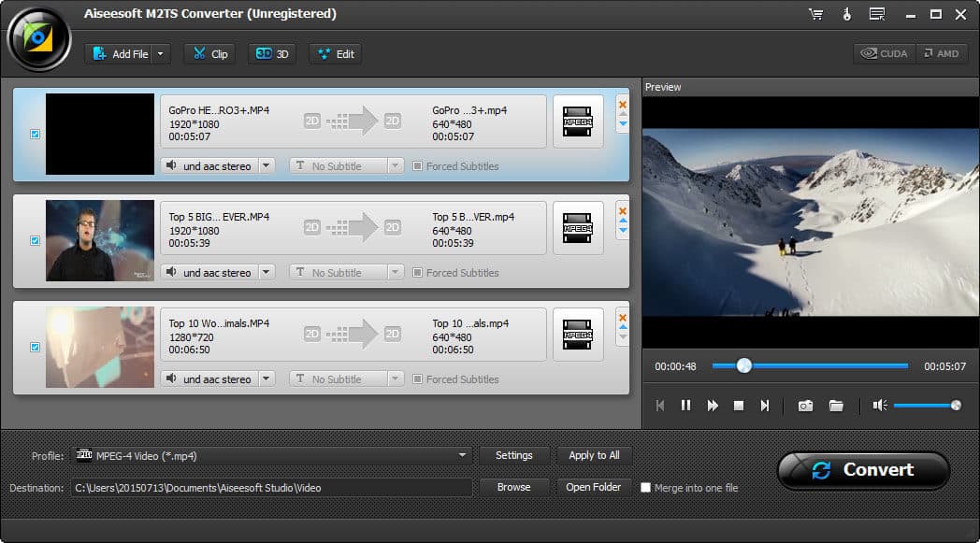Open MPEG4 format icon for Top 5 file
Viewport: 980px width, 543px height.
(x=578, y=228)
